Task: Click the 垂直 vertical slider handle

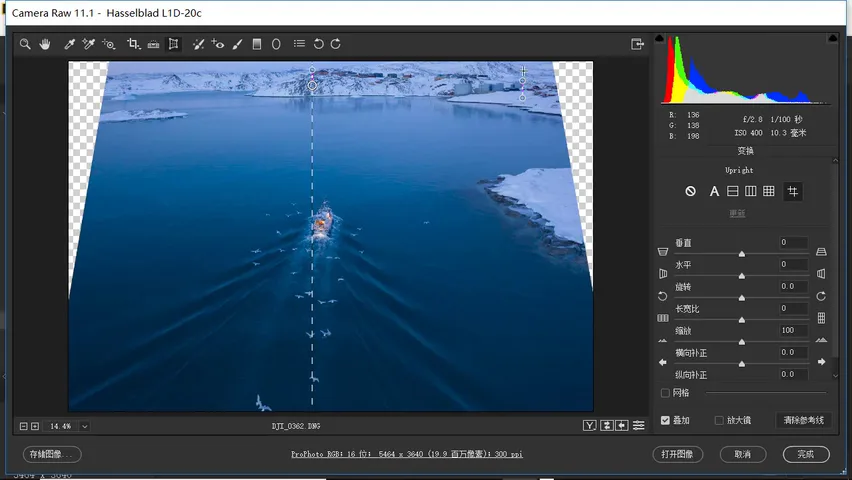Action: 742,254
